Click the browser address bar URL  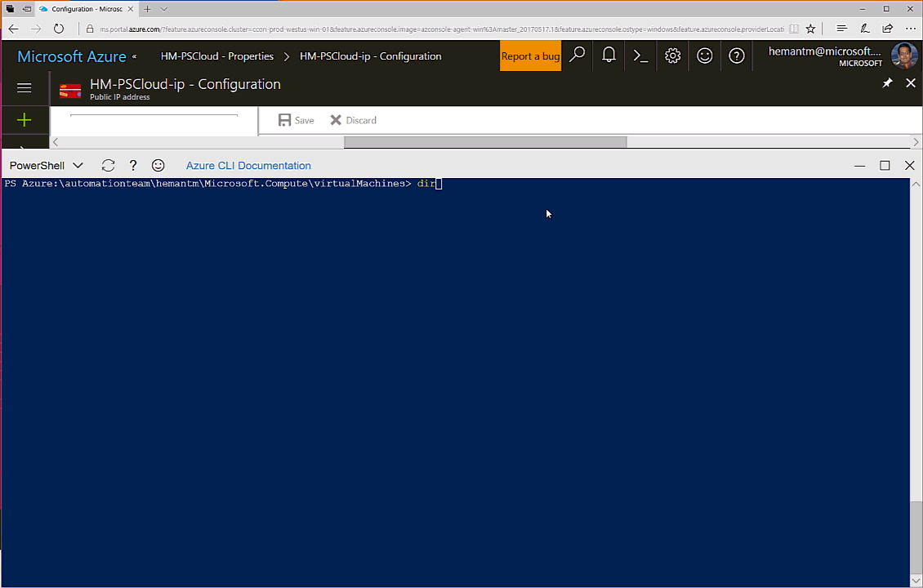[x=441, y=29]
